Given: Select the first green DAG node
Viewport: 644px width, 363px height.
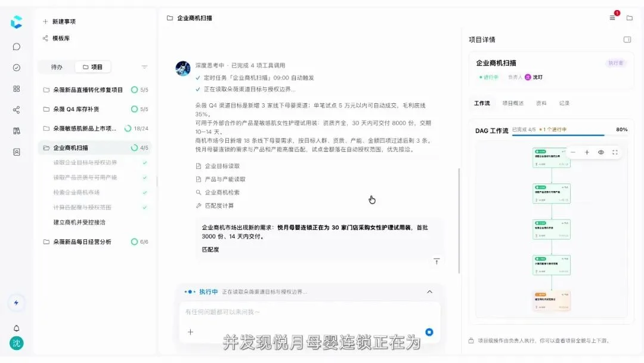Looking at the screenshot, I should pos(552,158).
